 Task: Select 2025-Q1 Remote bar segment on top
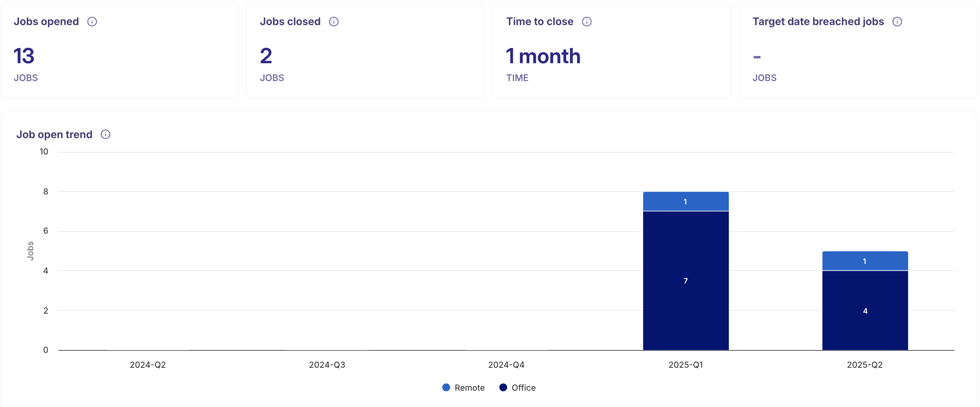(x=686, y=202)
